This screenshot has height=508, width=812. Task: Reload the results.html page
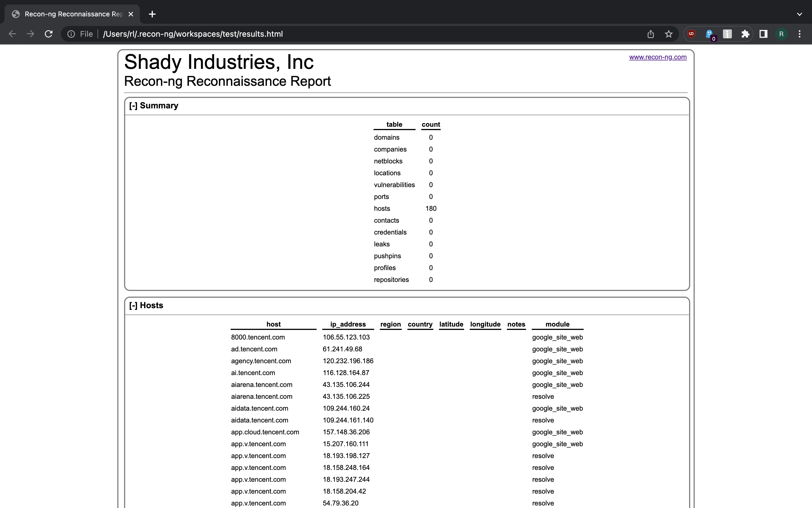[x=49, y=34]
